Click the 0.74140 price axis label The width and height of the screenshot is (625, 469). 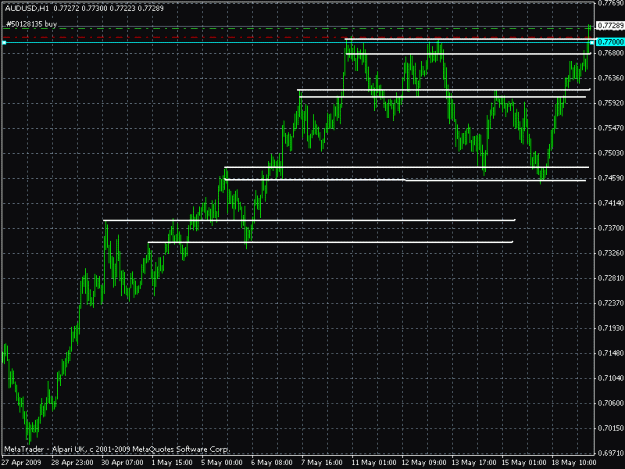(x=610, y=203)
